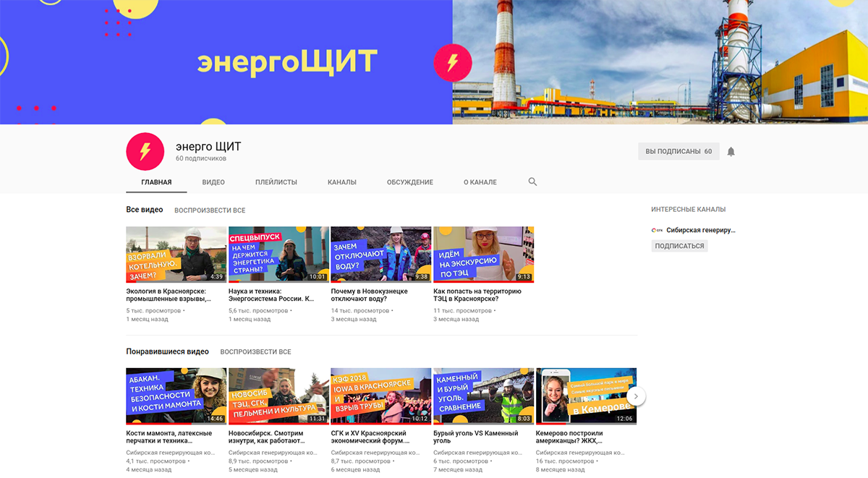Select the О КАНАЛЕ tab
Image resolution: width=868 pixels, height=478 pixels.
[480, 182]
